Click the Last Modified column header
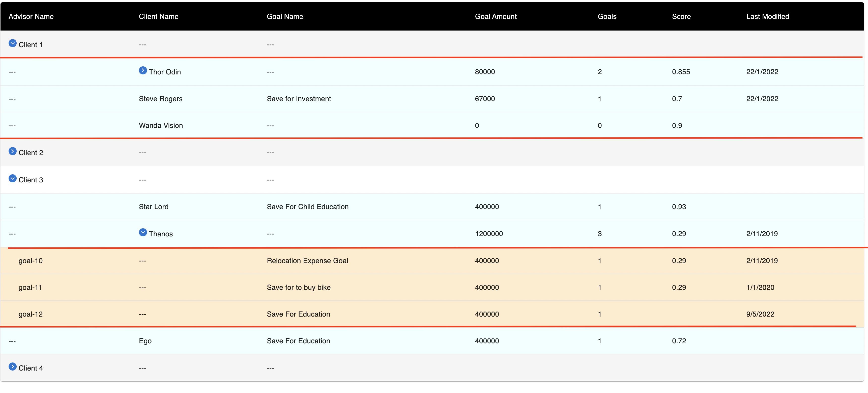 [x=767, y=16]
